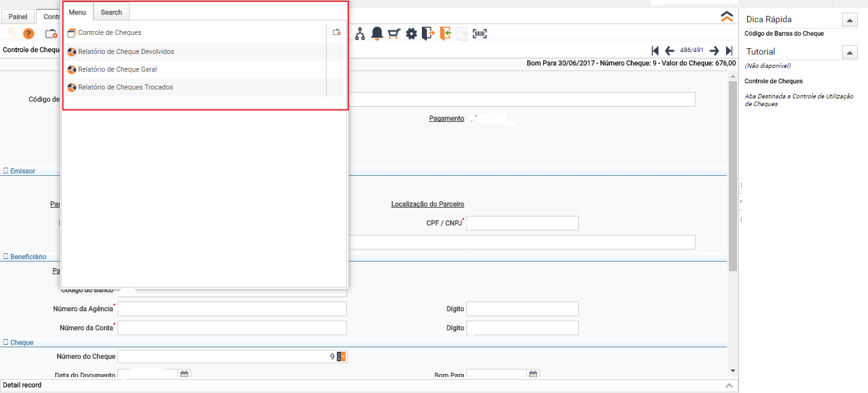The height and width of the screenshot is (393, 868).
Task: Switch to the Search tab
Action: pyautogui.click(x=111, y=12)
